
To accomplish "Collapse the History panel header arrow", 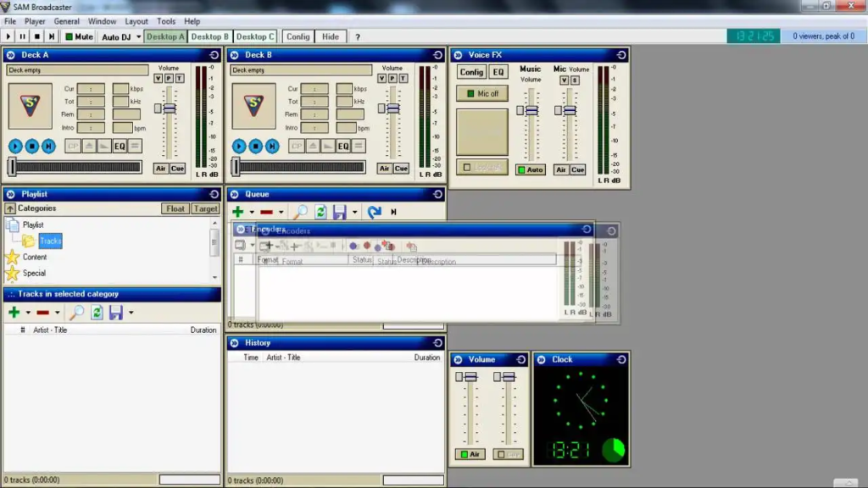I will pyautogui.click(x=234, y=343).
